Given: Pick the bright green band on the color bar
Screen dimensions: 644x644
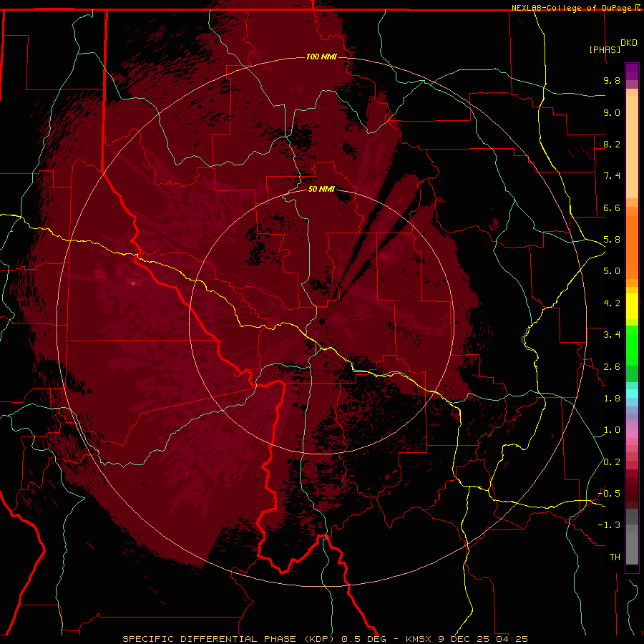Looking at the screenshot, I should coord(632,345).
